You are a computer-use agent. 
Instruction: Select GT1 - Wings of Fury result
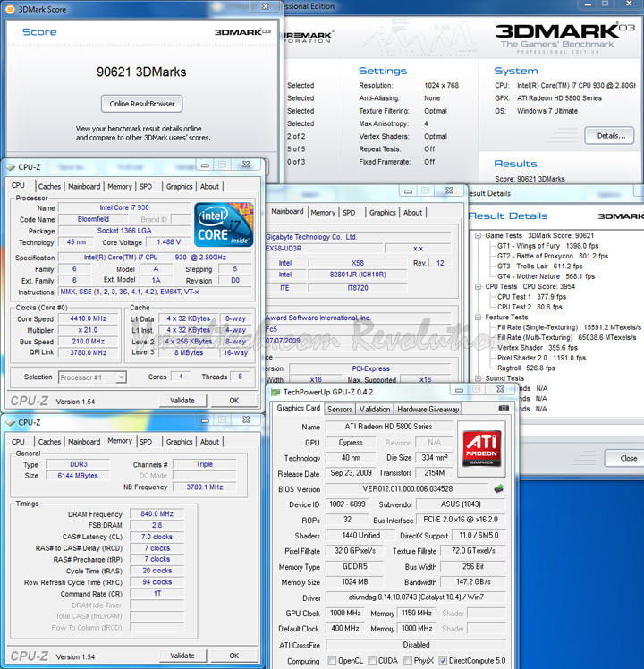(547, 246)
